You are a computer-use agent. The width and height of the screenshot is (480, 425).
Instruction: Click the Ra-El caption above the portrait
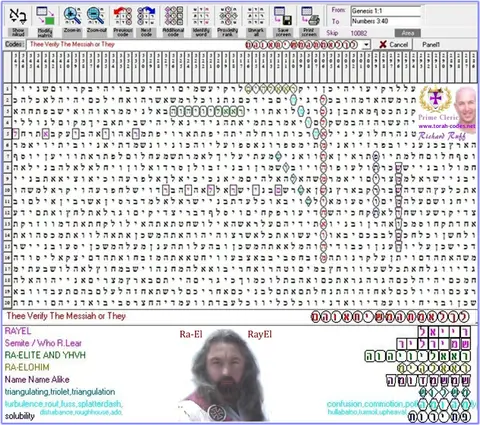click(191, 334)
